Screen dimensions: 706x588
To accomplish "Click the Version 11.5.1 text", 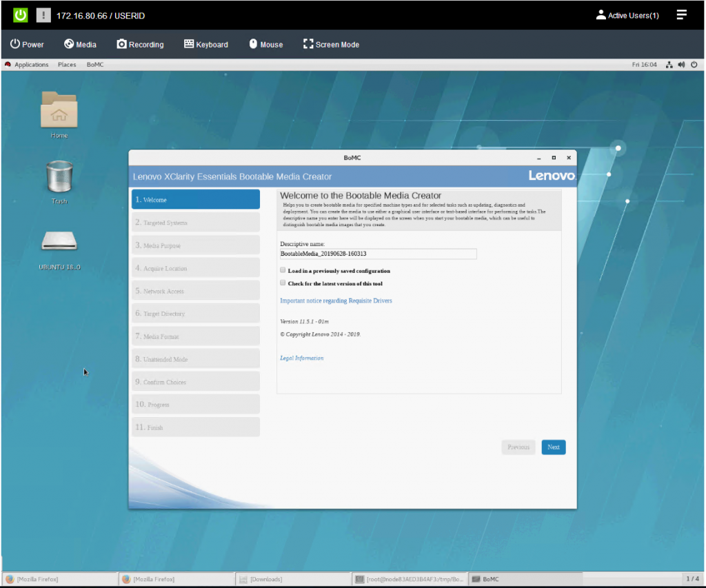I will 304,321.
